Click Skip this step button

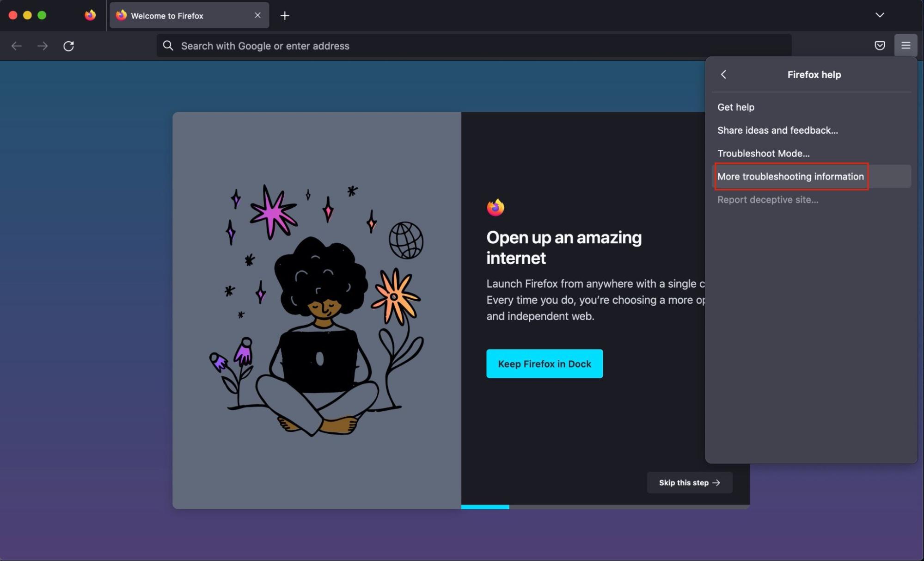pyautogui.click(x=690, y=482)
